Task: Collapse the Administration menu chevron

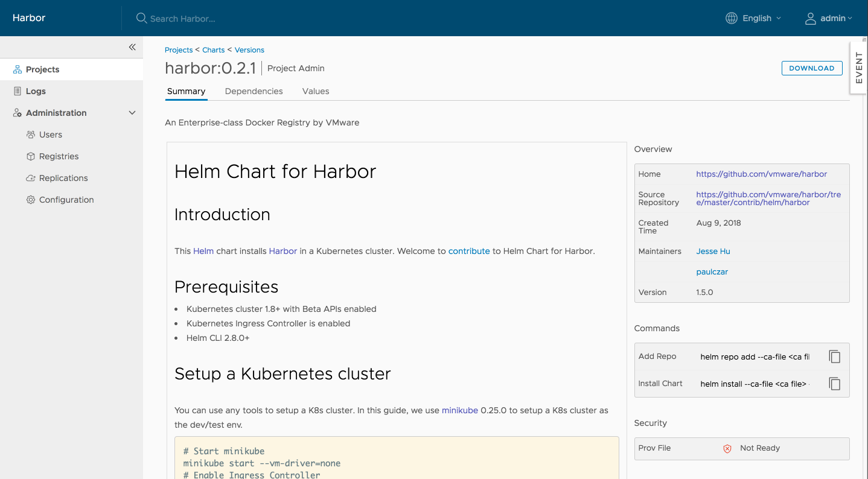Action: pyautogui.click(x=132, y=113)
